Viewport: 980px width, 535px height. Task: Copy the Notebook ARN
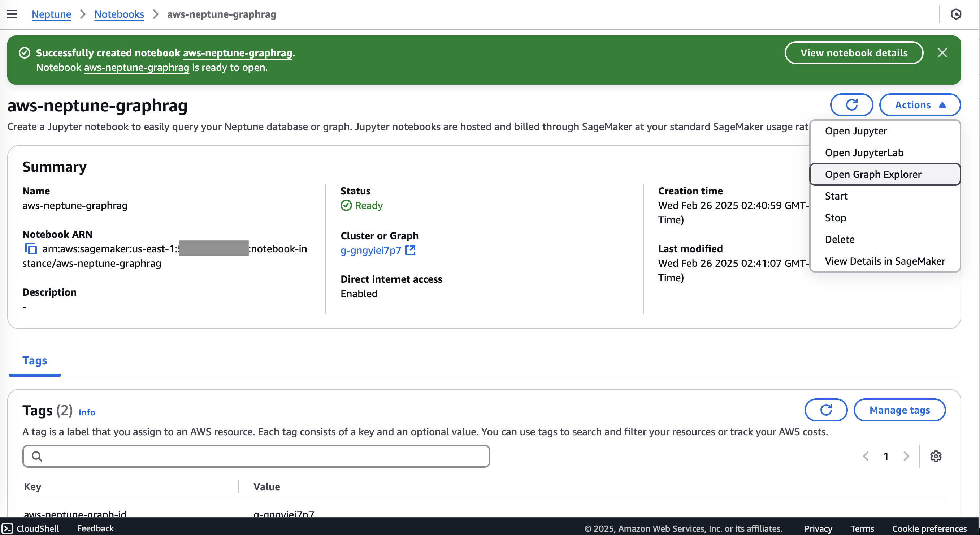[30, 249]
